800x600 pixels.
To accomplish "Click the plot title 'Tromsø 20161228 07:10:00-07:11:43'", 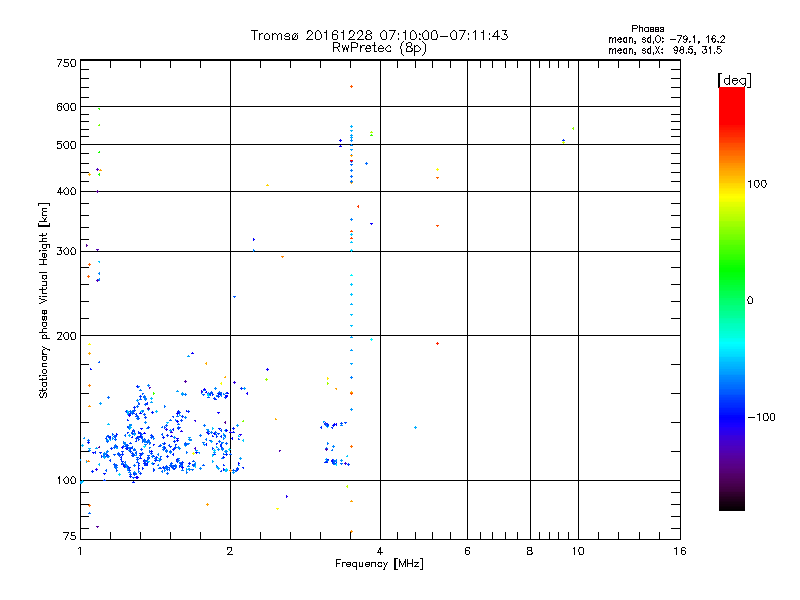I will (379, 35).
